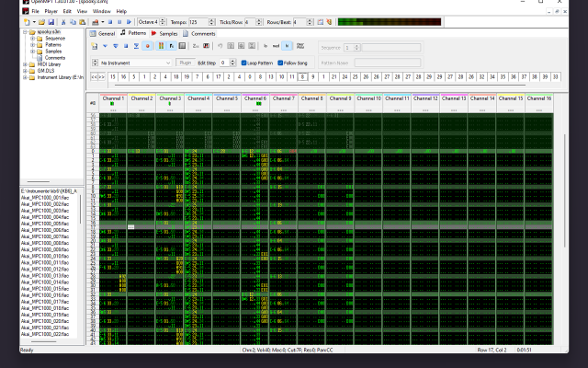Viewport: 588px width, 368px height.
Task: Switch to the Comments tab
Action: click(199, 33)
